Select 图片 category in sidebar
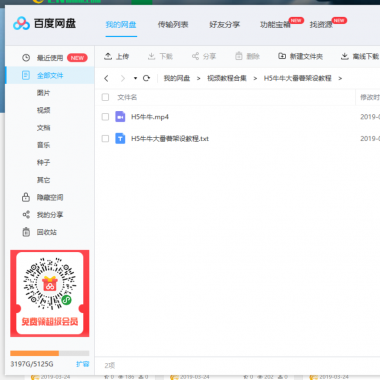The image size is (380, 380). pos(43,93)
